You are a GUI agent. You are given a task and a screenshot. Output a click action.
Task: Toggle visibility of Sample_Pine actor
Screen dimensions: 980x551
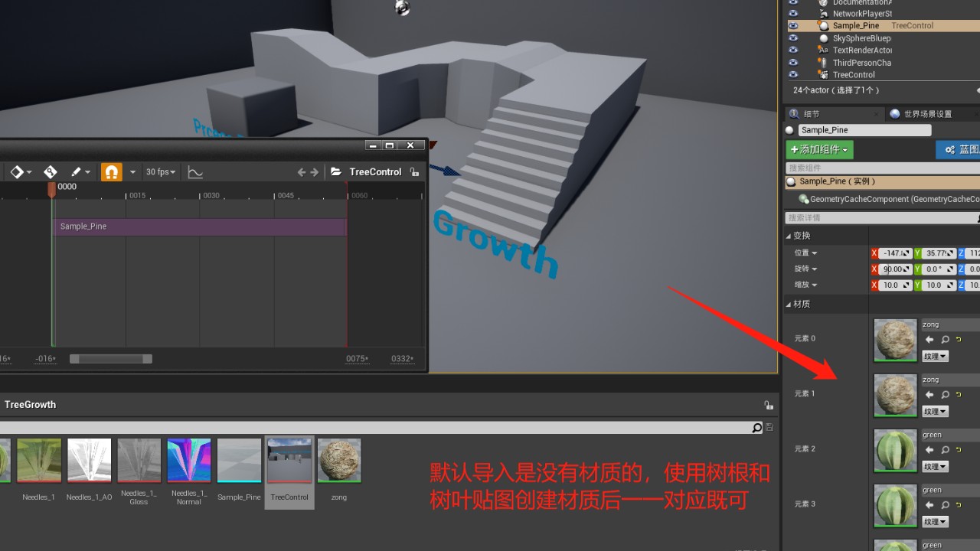[793, 26]
